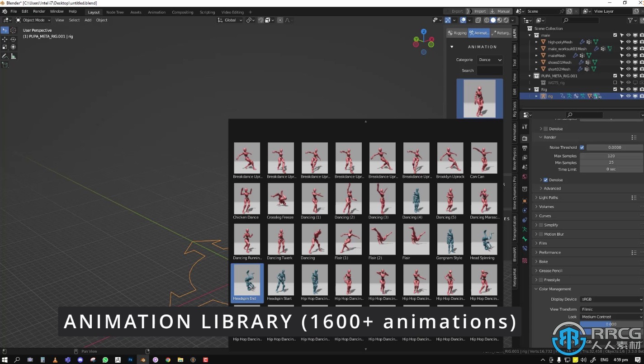Enable Motion Blur checkbox
The image size is (644, 364).
(541, 234)
